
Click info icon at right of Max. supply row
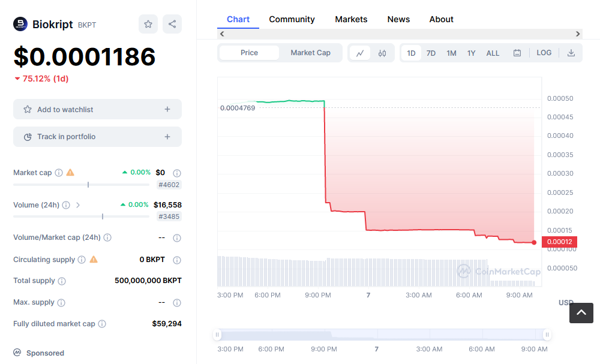[177, 303]
